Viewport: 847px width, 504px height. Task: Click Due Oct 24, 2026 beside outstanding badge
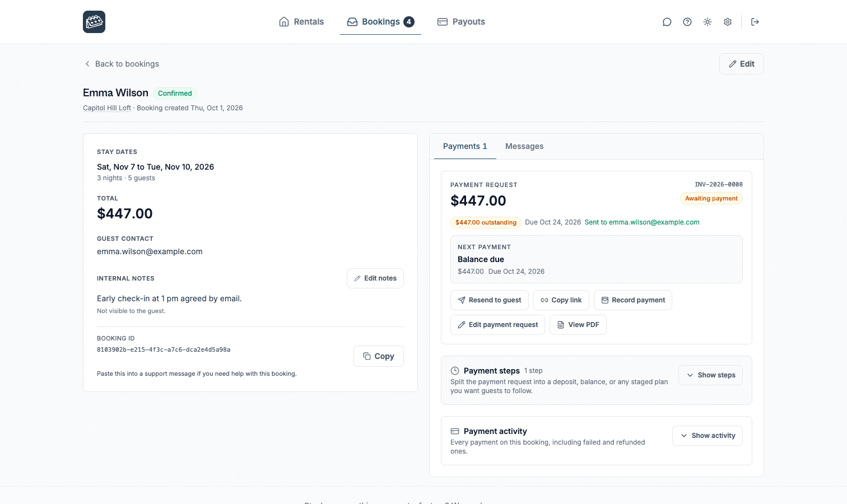click(x=553, y=222)
